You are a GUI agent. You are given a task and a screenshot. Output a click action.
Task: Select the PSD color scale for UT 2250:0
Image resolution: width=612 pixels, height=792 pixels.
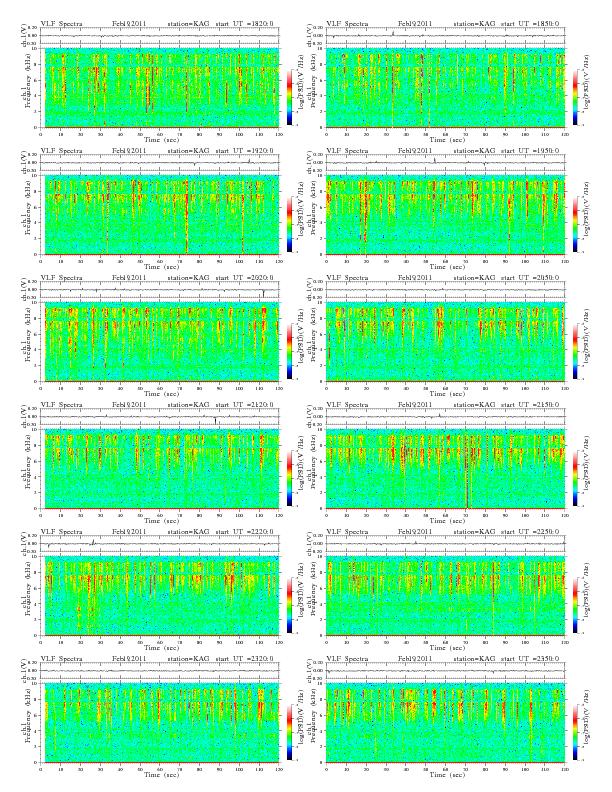[x=576, y=605]
